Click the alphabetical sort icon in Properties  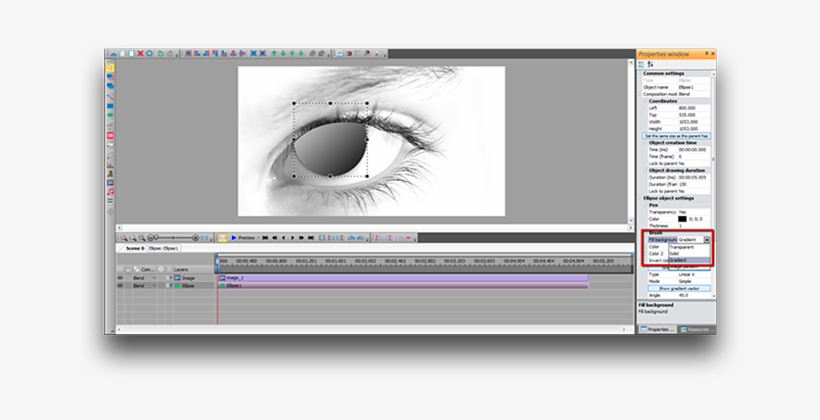pos(651,64)
